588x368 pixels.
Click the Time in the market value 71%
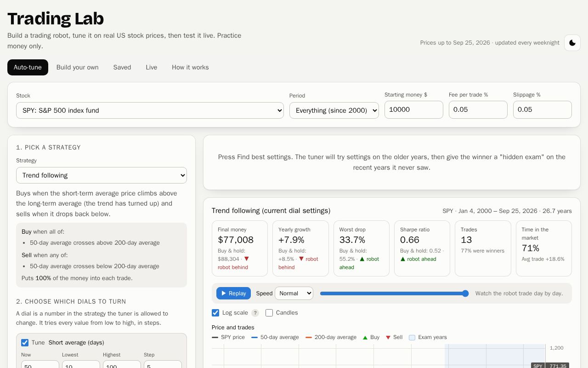tap(531, 248)
